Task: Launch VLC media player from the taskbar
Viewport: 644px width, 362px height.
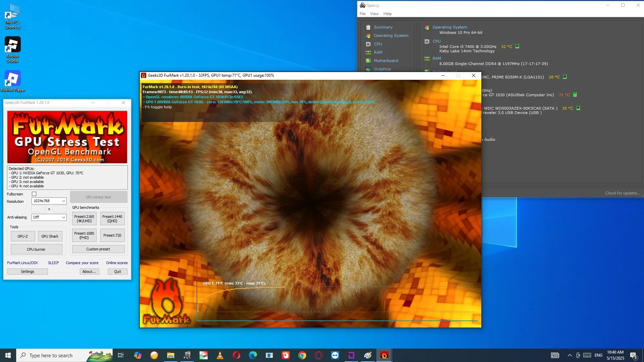Action: pos(220,355)
